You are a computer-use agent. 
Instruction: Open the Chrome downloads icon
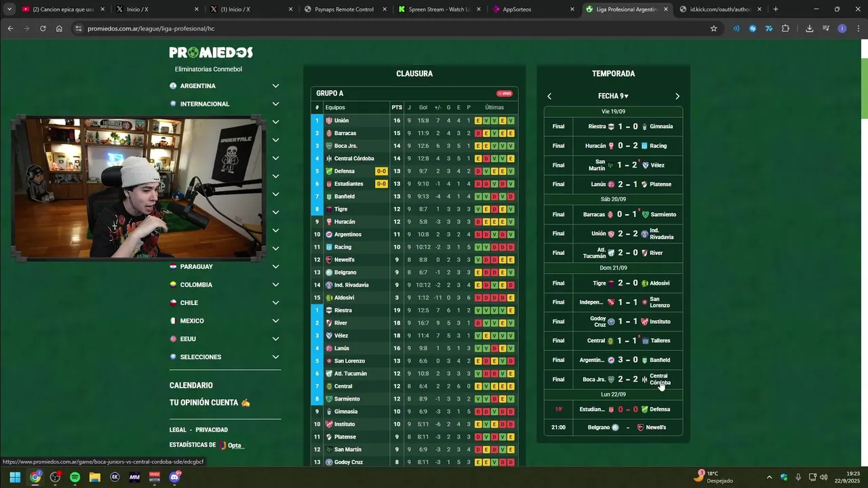(x=809, y=28)
